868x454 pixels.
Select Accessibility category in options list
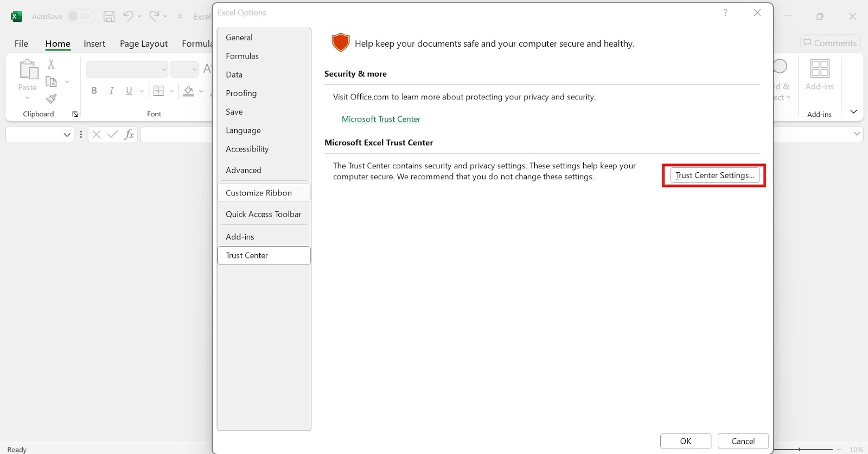264,149
